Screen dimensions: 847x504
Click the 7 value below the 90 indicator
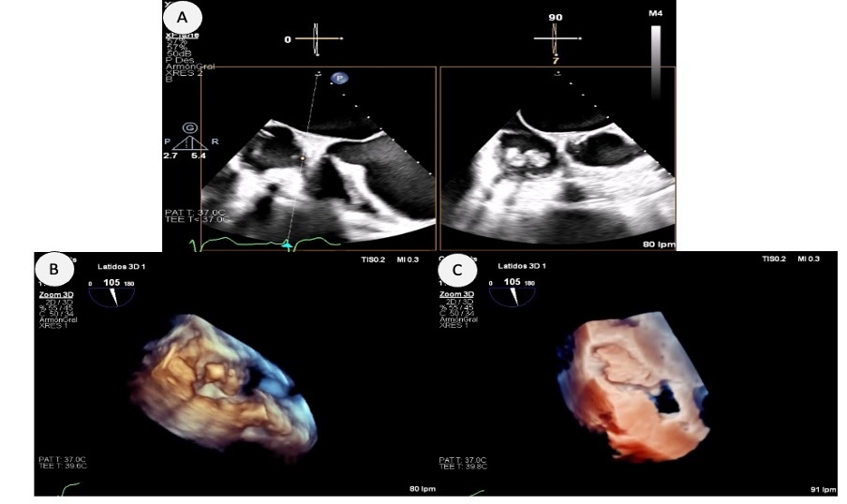(x=555, y=61)
